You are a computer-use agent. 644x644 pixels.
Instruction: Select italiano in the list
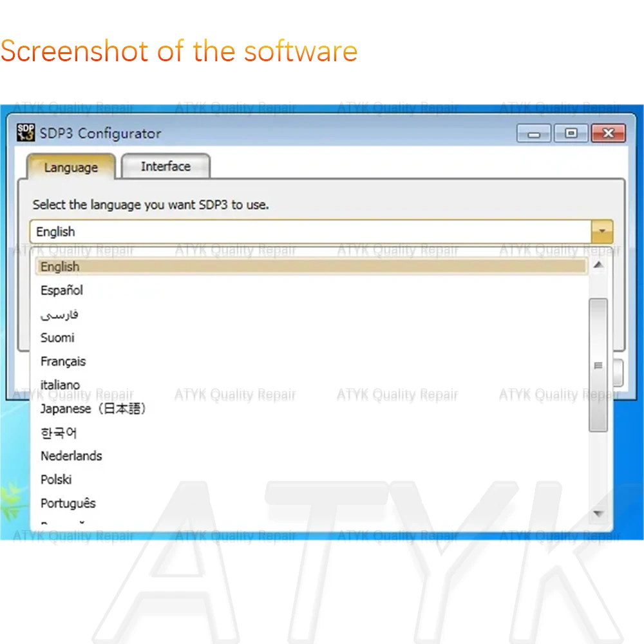click(311, 385)
